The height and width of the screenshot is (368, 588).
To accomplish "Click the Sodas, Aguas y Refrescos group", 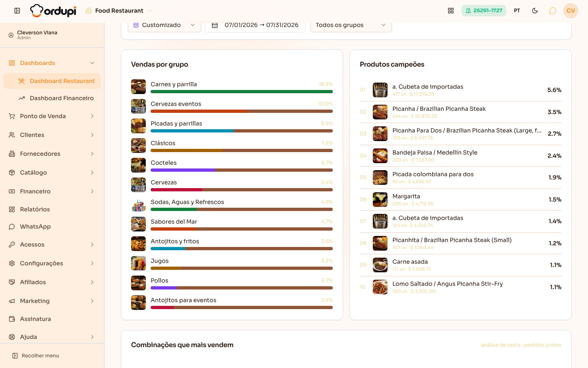I will [x=232, y=204].
